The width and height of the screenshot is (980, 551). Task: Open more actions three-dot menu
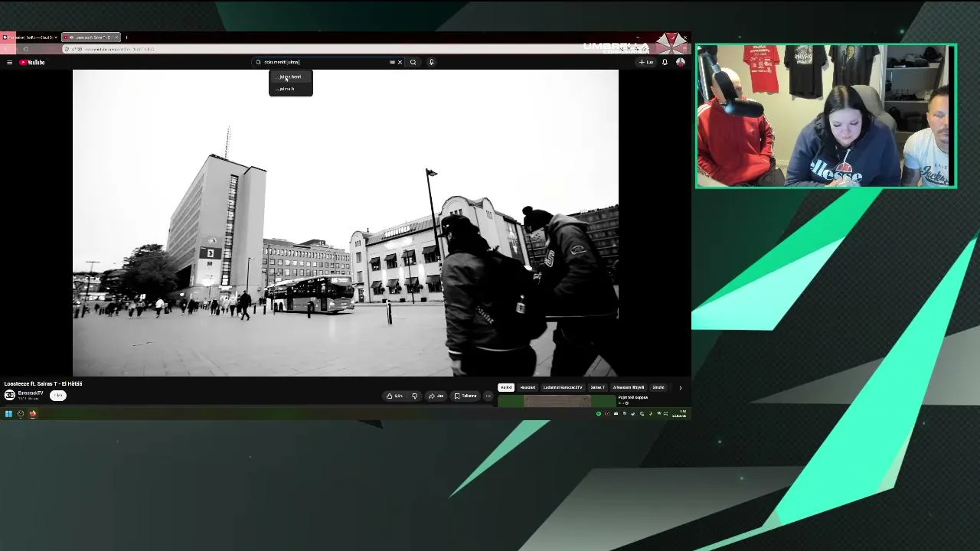pos(488,396)
